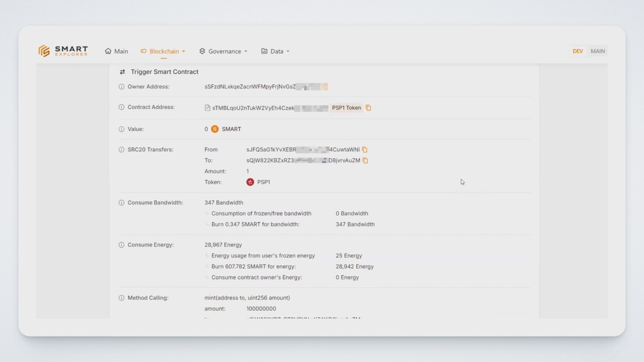Click the PSP1 token name link
The image size is (644, 362).
264,182
